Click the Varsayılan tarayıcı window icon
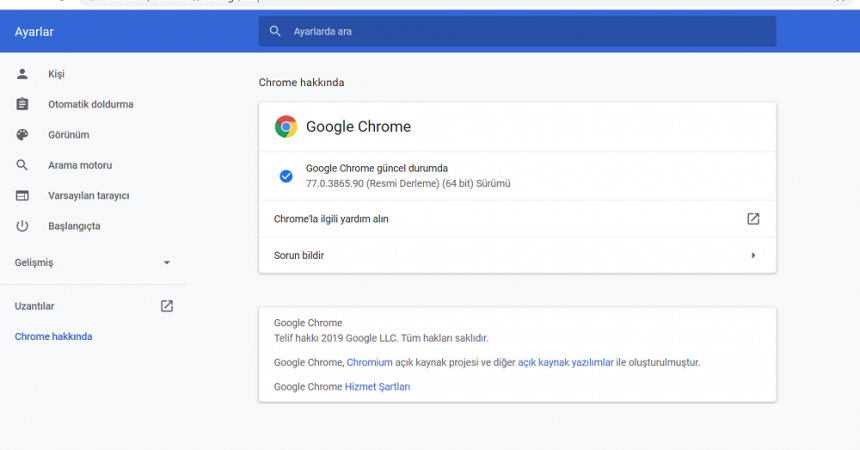 [x=22, y=195]
